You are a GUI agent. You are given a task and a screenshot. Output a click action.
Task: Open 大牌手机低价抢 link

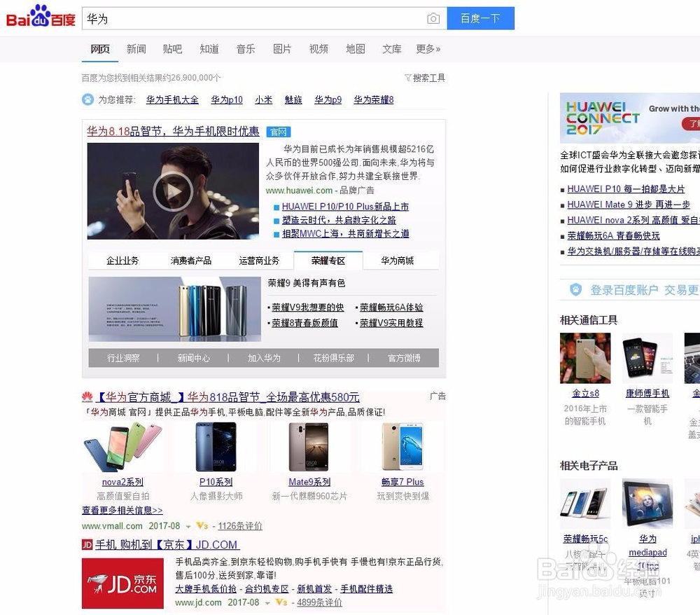click(206, 589)
